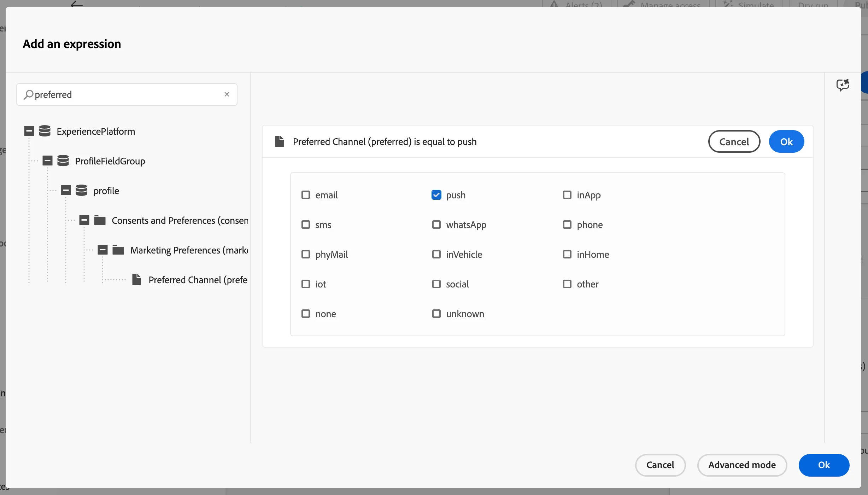The height and width of the screenshot is (495, 868).
Task: Check the none checkbox
Action: point(306,314)
